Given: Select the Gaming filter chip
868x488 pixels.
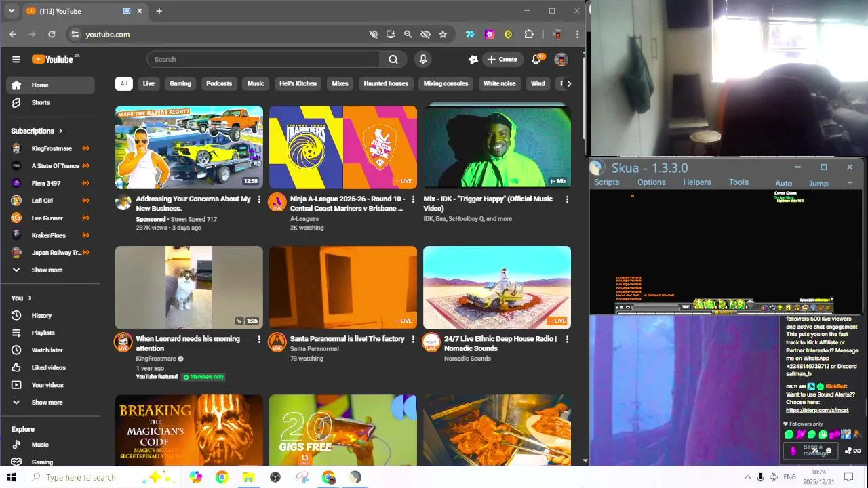Looking at the screenshot, I should 180,83.
